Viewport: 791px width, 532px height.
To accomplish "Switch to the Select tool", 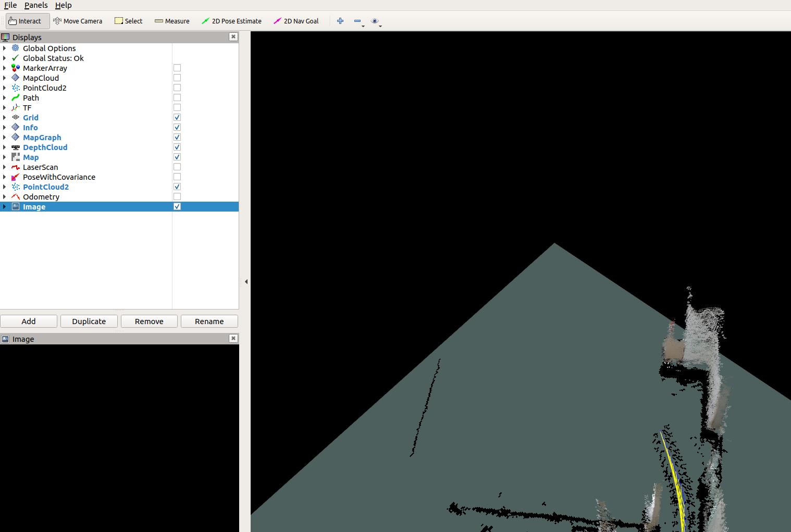I will (x=128, y=21).
